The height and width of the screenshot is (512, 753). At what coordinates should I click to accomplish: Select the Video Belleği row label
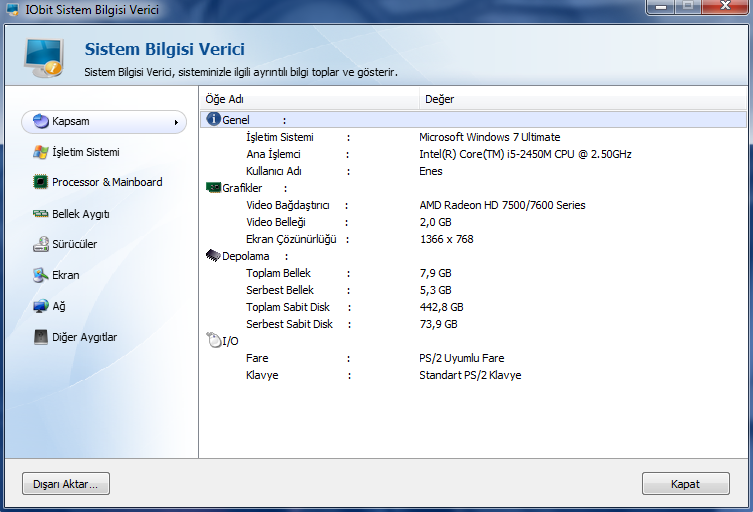[276, 222]
